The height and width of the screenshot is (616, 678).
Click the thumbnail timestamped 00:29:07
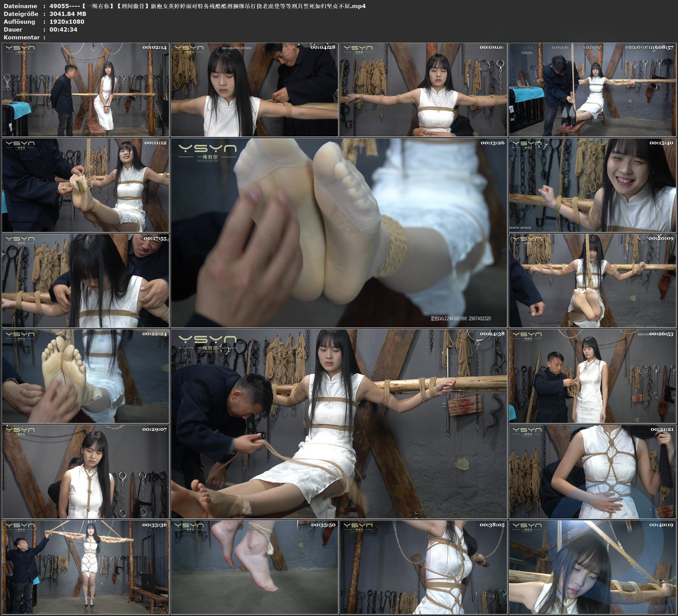[x=85, y=472]
